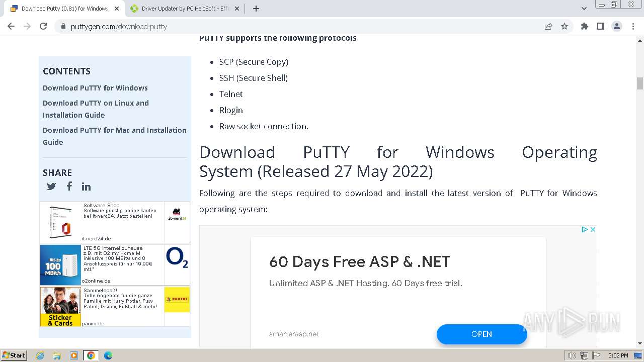This screenshot has height=362, width=644.
Task: Open Chrome three-dot menu
Action: pyautogui.click(x=633, y=27)
